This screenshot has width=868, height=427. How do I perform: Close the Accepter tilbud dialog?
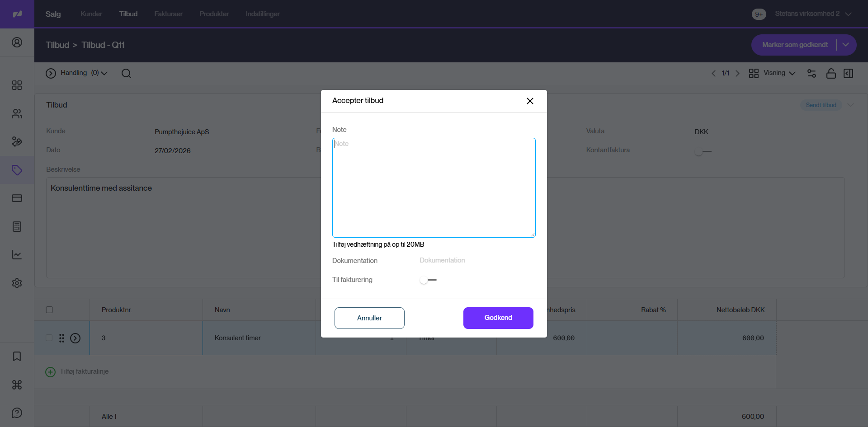pos(530,101)
